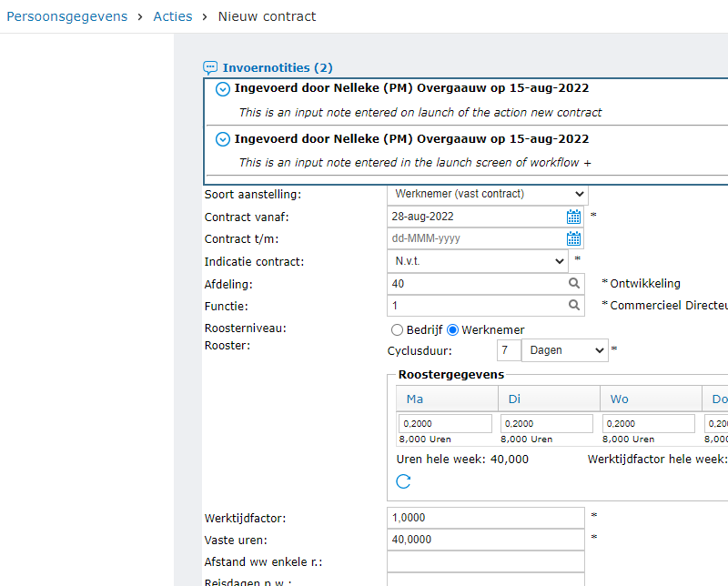Open the Dagen cyclusduur dropdown

click(565, 349)
